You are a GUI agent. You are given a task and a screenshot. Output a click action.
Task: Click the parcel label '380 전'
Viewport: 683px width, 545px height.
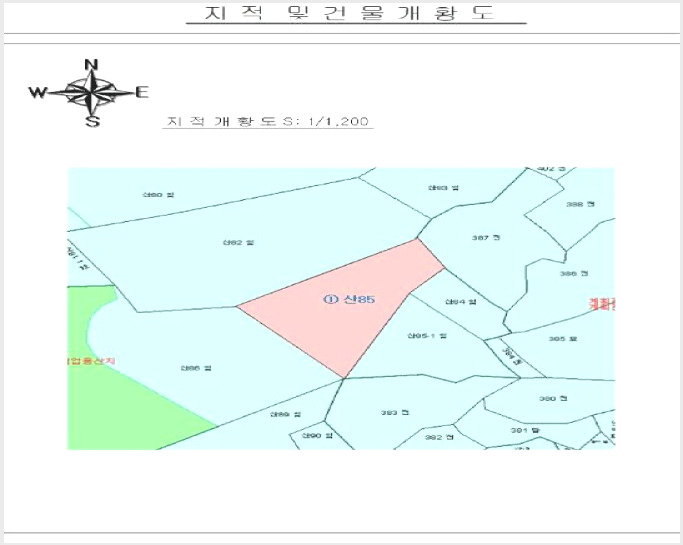tap(553, 398)
